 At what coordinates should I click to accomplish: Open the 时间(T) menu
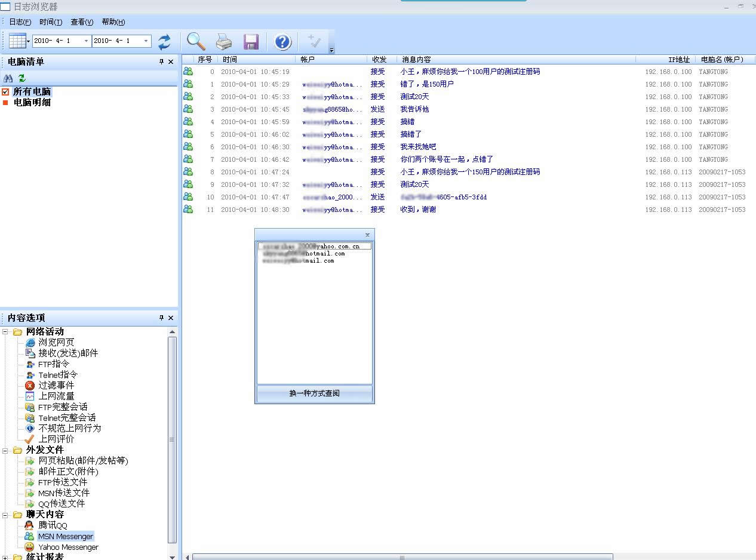pyautogui.click(x=51, y=22)
